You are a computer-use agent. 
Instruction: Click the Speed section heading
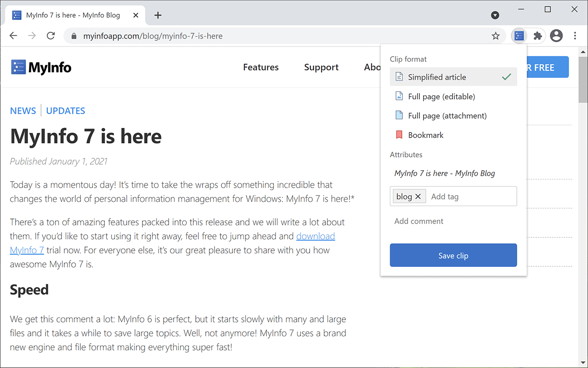(x=29, y=290)
